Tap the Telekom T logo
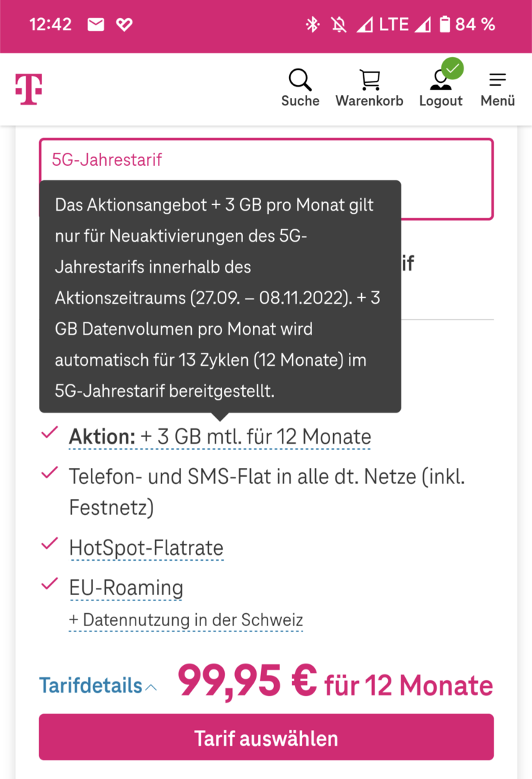This screenshot has width=532, height=779. click(29, 89)
